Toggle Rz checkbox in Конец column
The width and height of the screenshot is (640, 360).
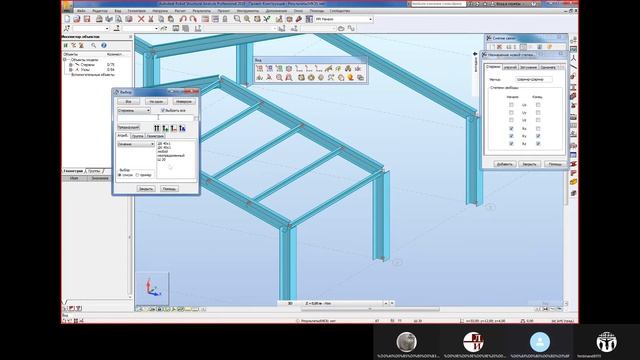(x=538, y=144)
